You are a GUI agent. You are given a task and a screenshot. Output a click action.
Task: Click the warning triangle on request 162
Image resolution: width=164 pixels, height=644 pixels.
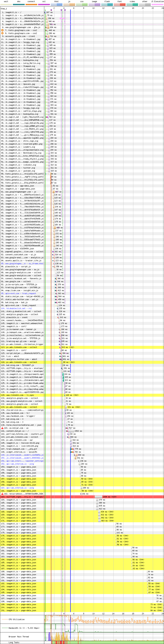pos(2,494)
